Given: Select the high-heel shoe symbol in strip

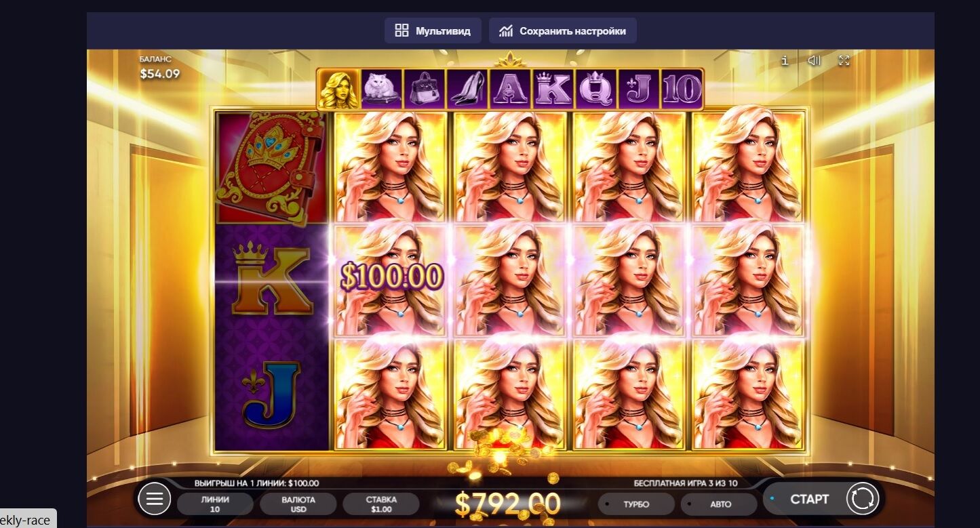Looking at the screenshot, I should click(x=467, y=89).
